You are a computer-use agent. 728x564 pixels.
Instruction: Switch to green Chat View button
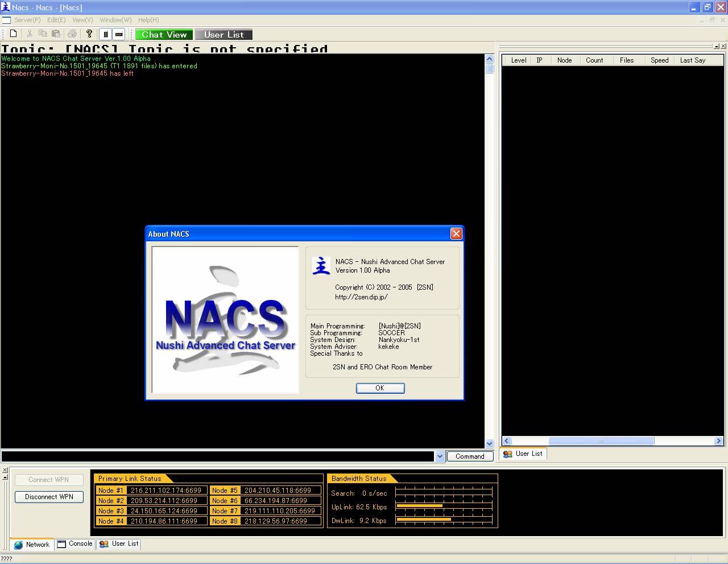click(164, 35)
